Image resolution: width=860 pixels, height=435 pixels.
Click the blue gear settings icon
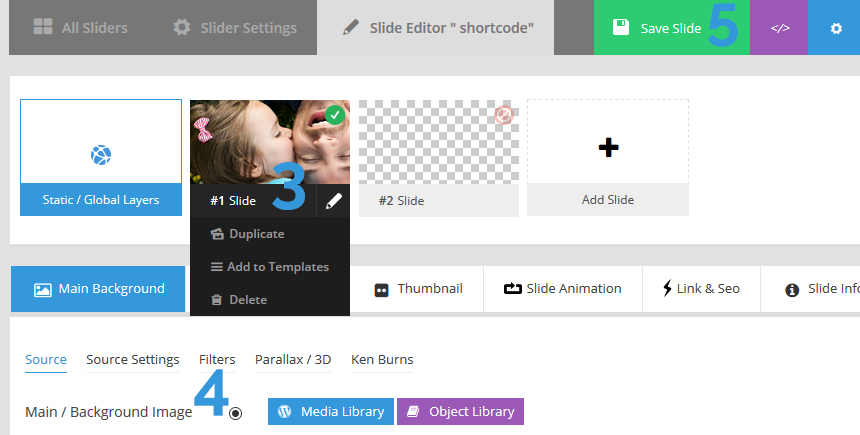[x=835, y=28]
